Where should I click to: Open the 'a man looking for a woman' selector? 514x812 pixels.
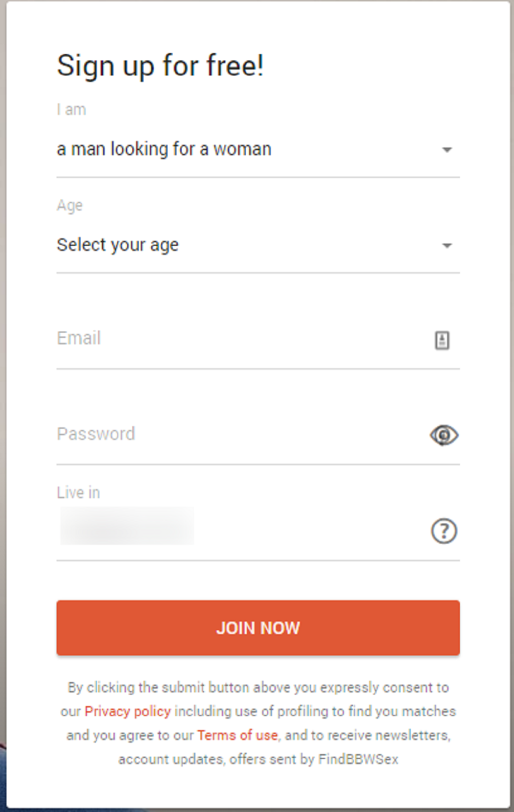pos(258,150)
